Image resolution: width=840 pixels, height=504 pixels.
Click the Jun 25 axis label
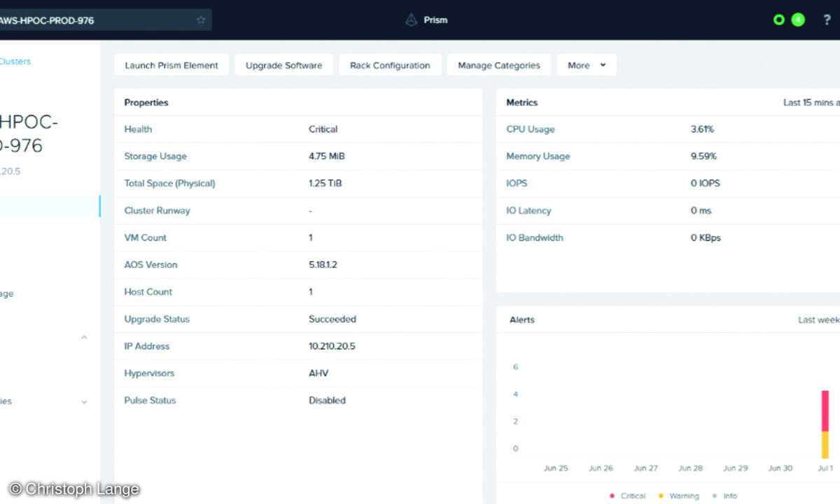pos(556,468)
